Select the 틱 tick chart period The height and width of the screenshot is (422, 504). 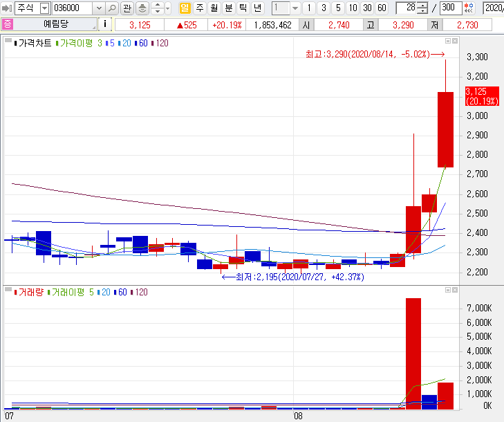(243, 8)
